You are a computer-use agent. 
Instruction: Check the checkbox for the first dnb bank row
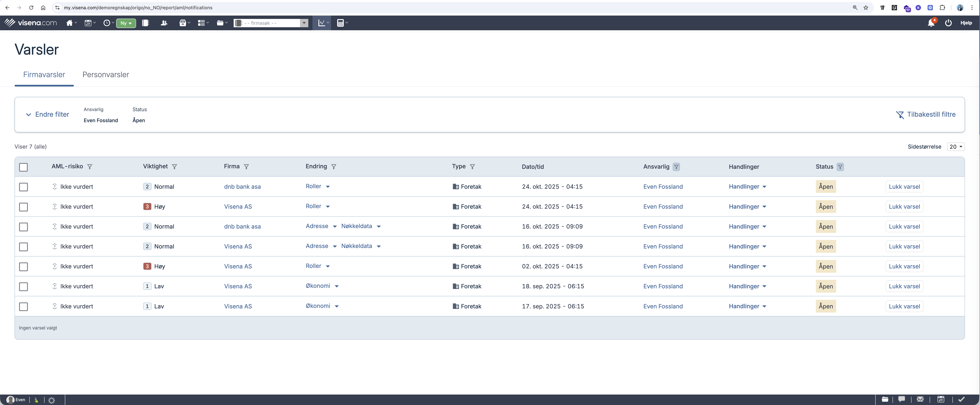pos(23,187)
